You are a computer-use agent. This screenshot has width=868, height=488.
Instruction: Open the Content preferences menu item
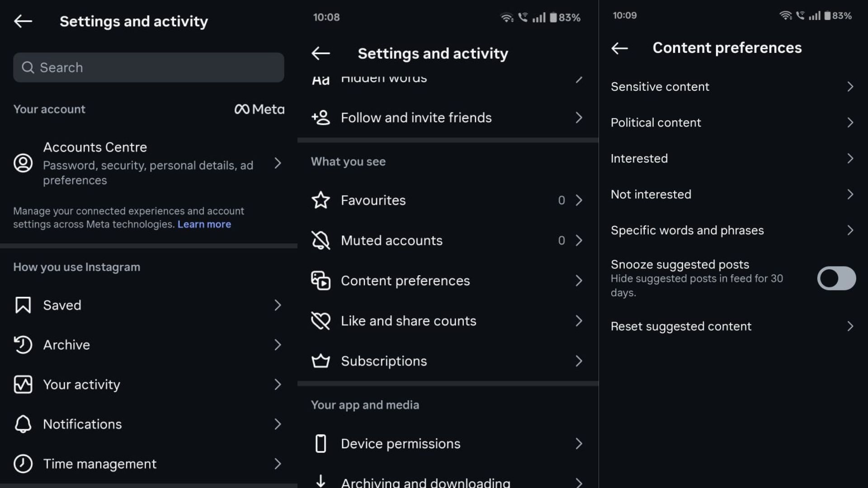click(x=405, y=281)
